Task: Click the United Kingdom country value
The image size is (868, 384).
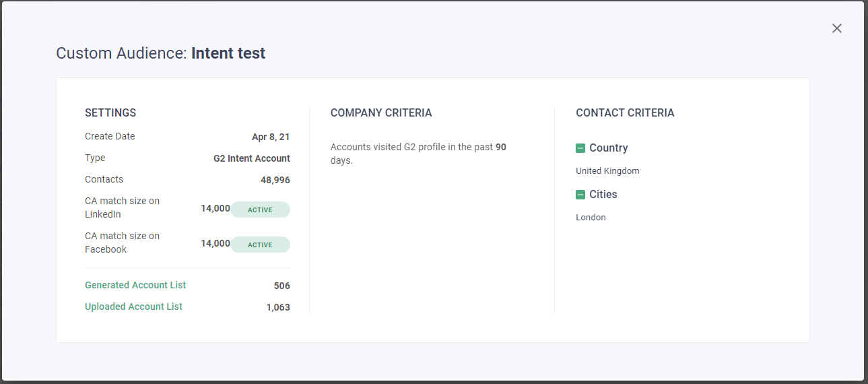Action: coord(607,171)
